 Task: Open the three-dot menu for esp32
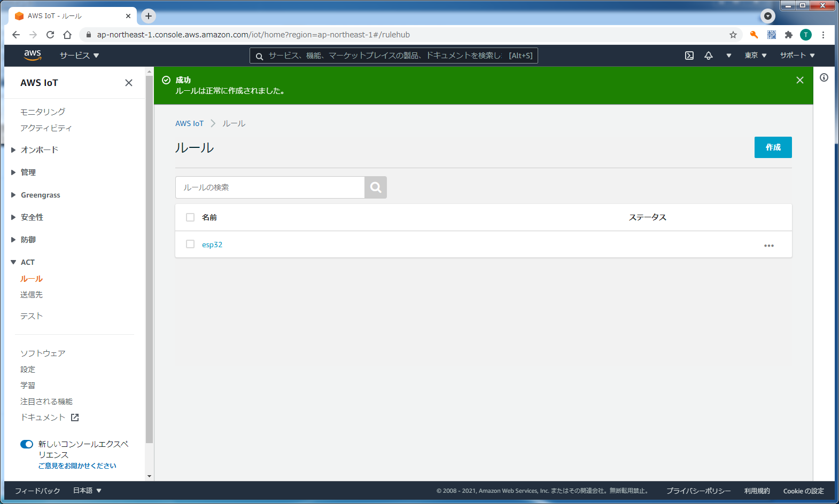[769, 246]
